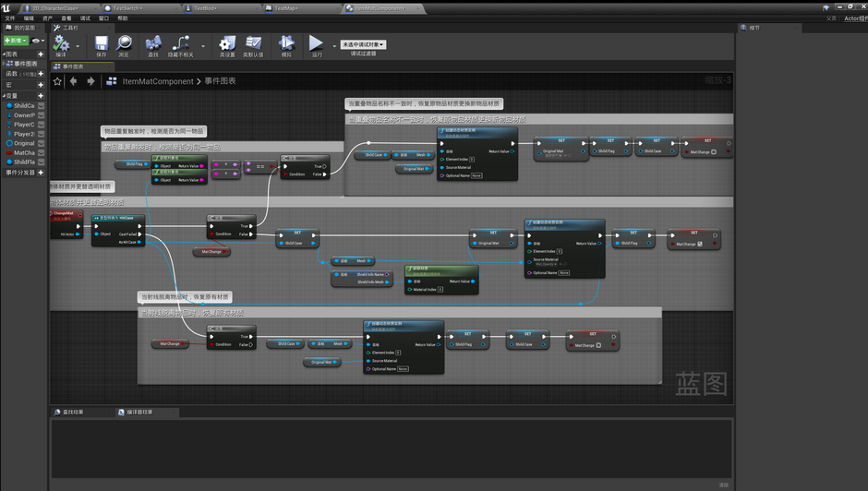Screen dimensions: 868x491
Task: Collapse the 变量 variables section
Action: [4, 96]
